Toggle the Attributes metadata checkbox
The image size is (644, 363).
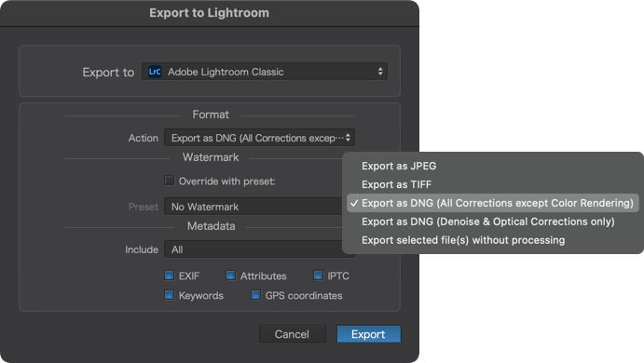[x=231, y=276]
